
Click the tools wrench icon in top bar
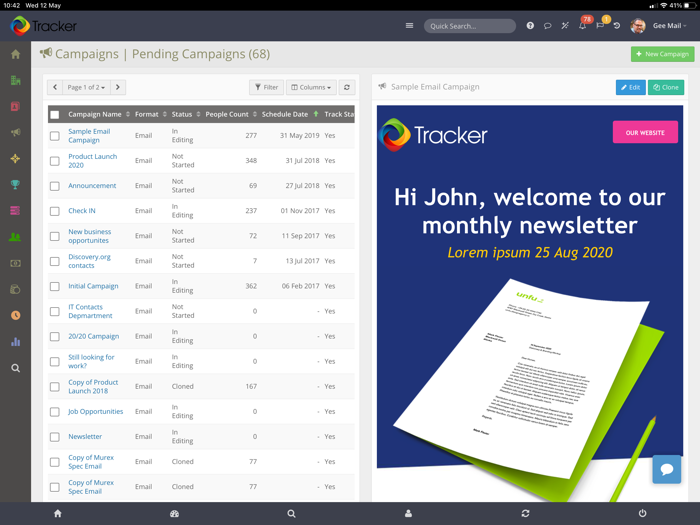pos(565,25)
